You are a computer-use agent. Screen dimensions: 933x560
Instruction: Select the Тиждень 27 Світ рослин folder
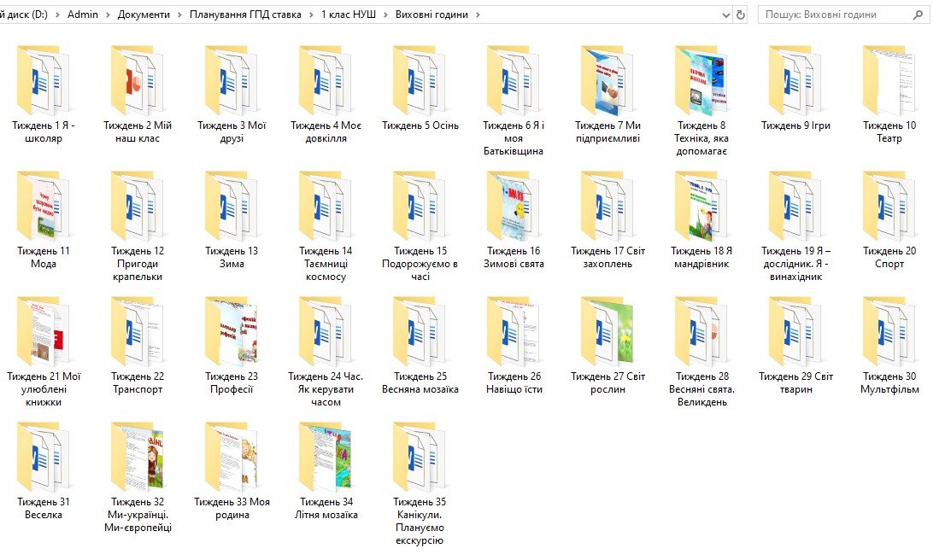tap(607, 333)
